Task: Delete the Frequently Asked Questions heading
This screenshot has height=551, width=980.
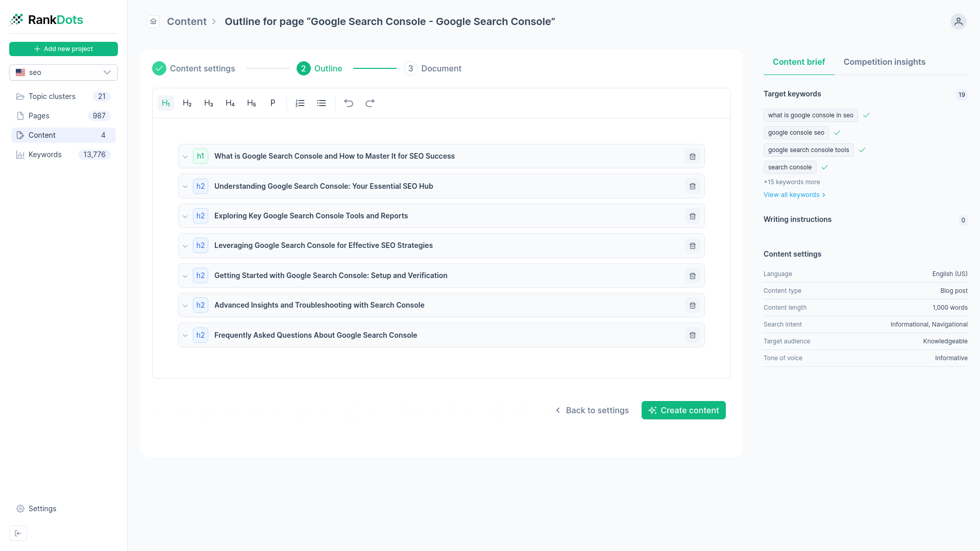Action: pos(692,335)
